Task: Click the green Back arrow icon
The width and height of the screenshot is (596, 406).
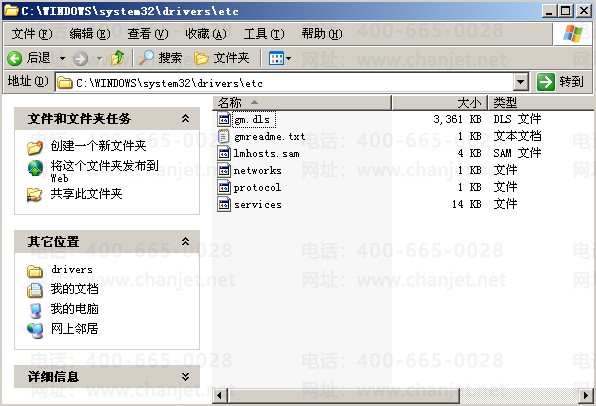Action: point(14,59)
